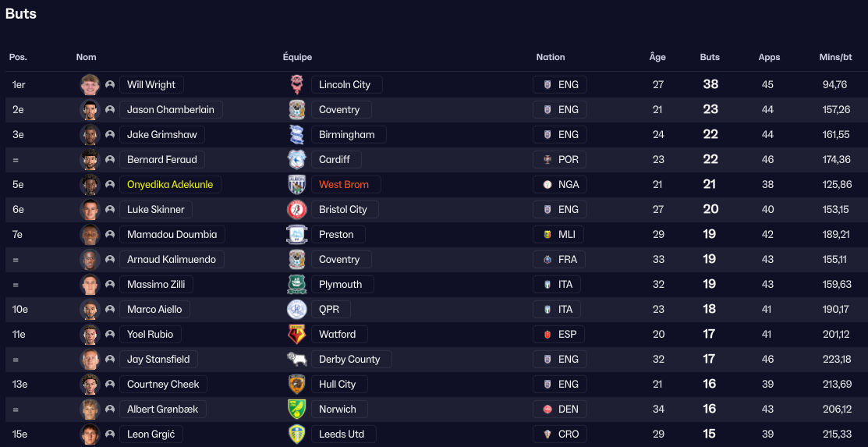The width and height of the screenshot is (868, 447).
Task: Select the NGA nation button
Action: click(x=560, y=184)
